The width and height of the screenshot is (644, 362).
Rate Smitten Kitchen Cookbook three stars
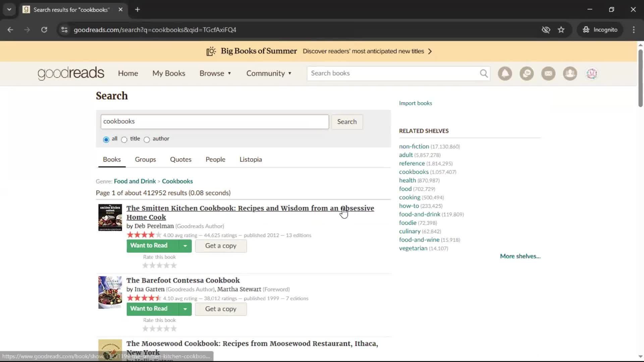160,265
